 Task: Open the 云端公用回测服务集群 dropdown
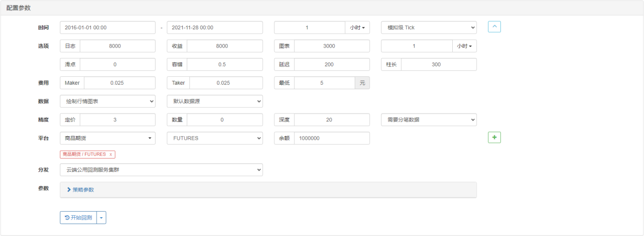pyautogui.click(x=161, y=170)
